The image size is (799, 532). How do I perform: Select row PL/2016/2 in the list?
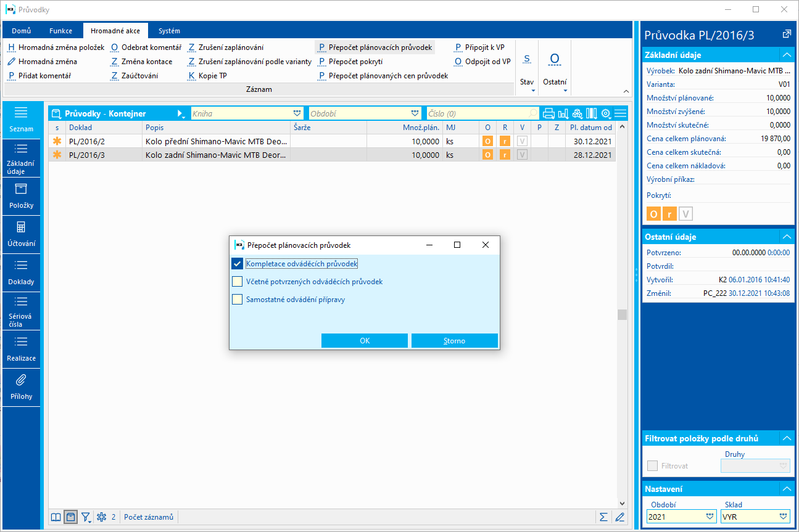(333, 141)
